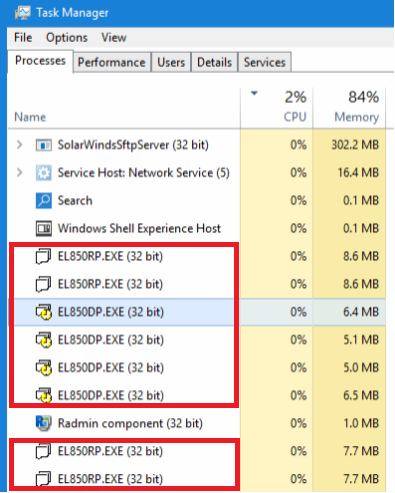Viewport: 395px width, 493px height.
Task: Click the SolarWindsSftpServer process icon
Action: coord(44,145)
